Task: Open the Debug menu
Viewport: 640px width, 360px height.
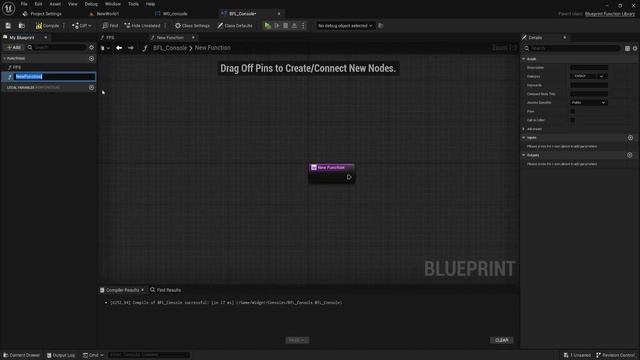Action: [x=91, y=4]
